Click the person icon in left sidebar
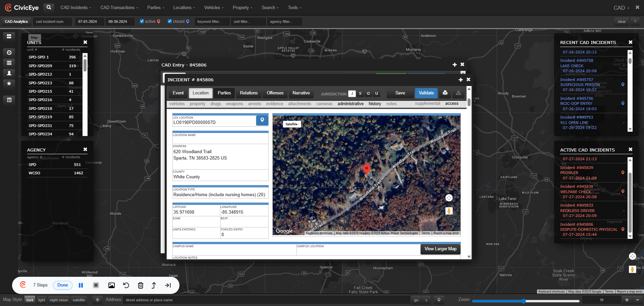 pos(9,73)
